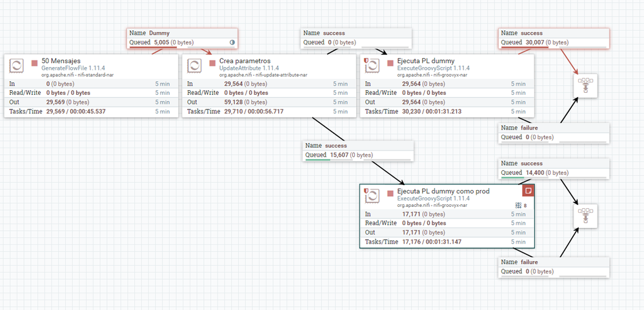Click the Tasks/Time row of 50 Mensajes
Viewport: 644px width, 310px height.
pyautogui.click(x=91, y=111)
